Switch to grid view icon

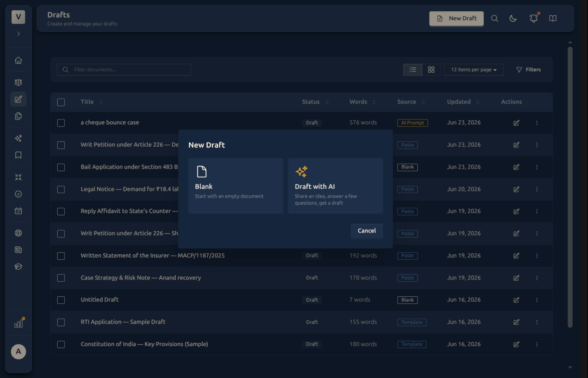431,70
